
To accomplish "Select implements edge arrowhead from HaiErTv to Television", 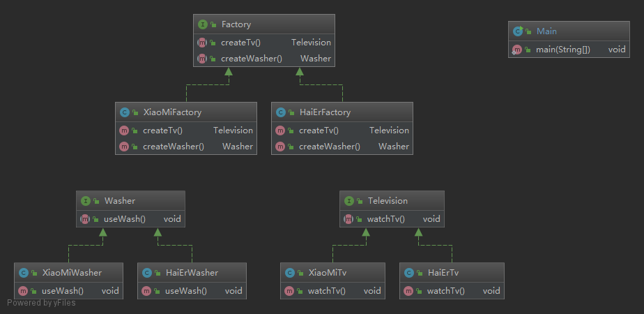I will (x=418, y=232).
